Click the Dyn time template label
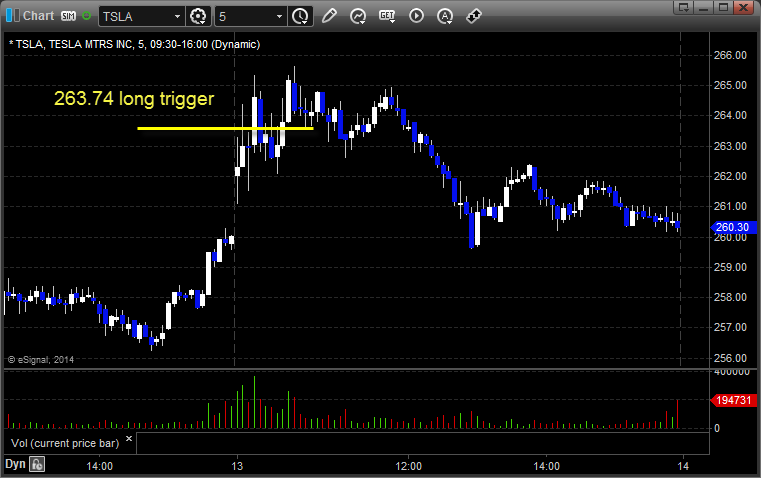761x478 pixels. pos(15,464)
